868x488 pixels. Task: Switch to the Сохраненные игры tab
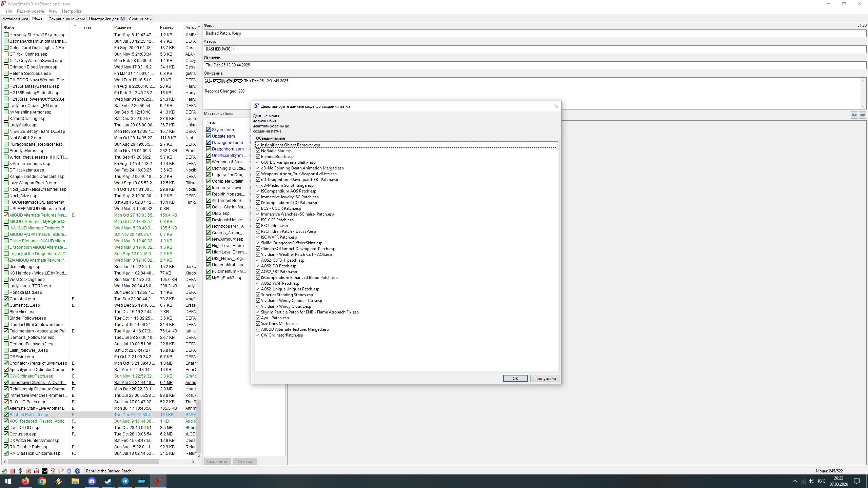coord(66,19)
